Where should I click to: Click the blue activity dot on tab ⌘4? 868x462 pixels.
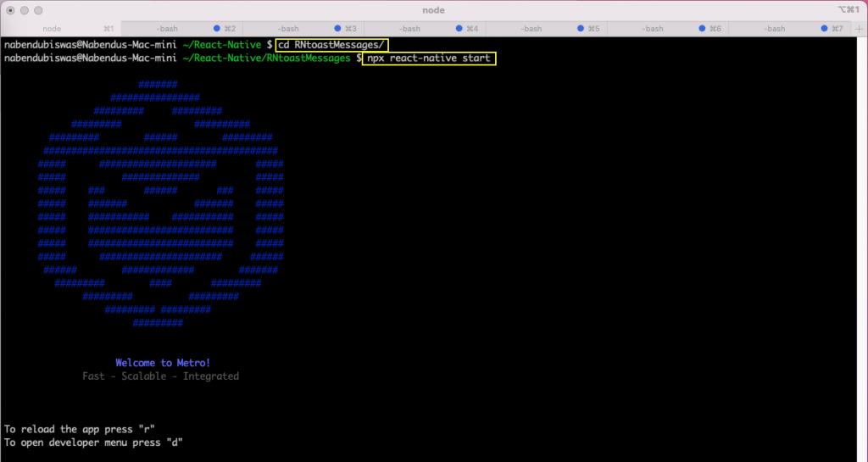click(460, 29)
